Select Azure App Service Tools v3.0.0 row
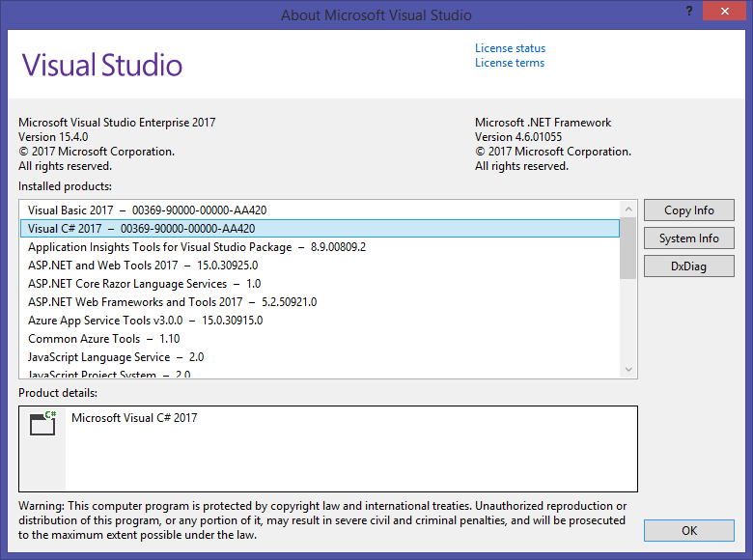The width and height of the screenshot is (753, 560). (x=320, y=321)
